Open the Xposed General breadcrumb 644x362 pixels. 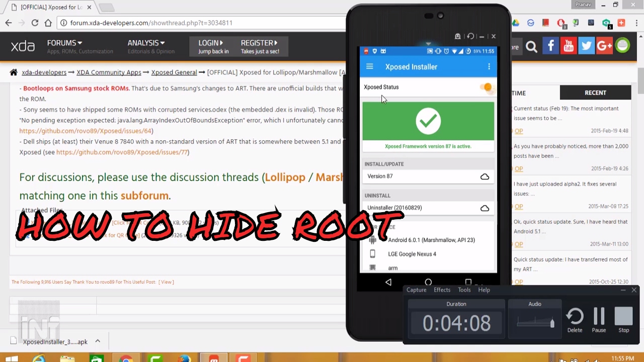(174, 72)
